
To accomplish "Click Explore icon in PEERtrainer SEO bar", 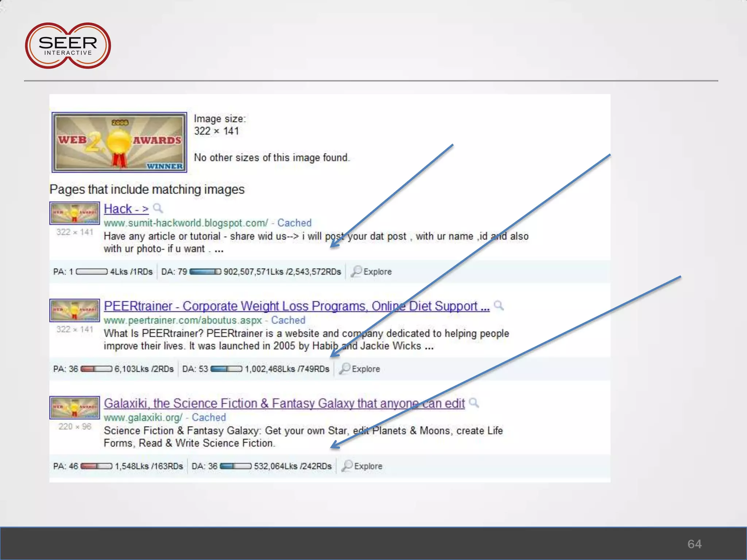I will point(345,369).
